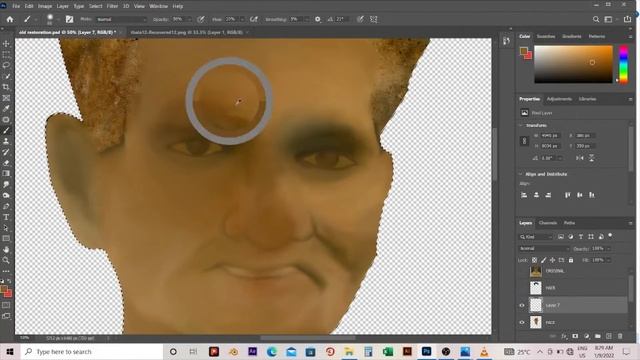640x360 pixels.
Task: Switch to the Swatches tab
Action: pos(546,36)
